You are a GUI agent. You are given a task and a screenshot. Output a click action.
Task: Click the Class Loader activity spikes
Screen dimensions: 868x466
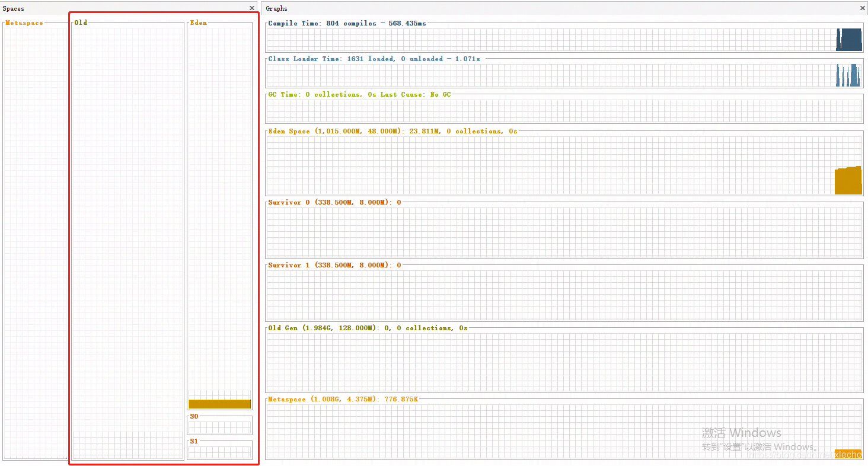[848, 75]
